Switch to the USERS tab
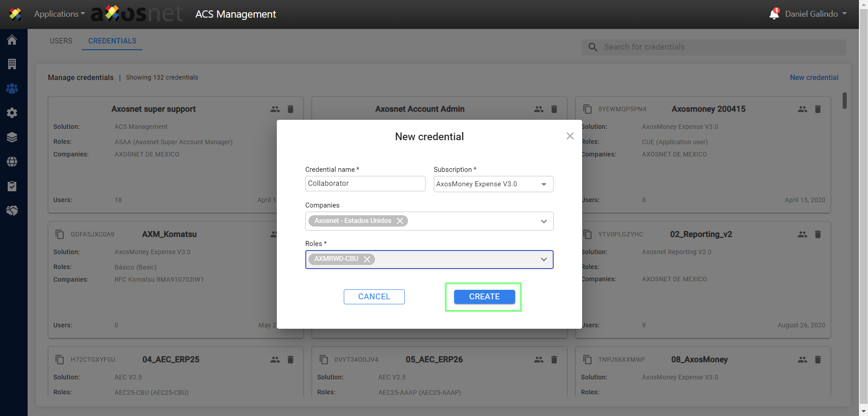 61,41
